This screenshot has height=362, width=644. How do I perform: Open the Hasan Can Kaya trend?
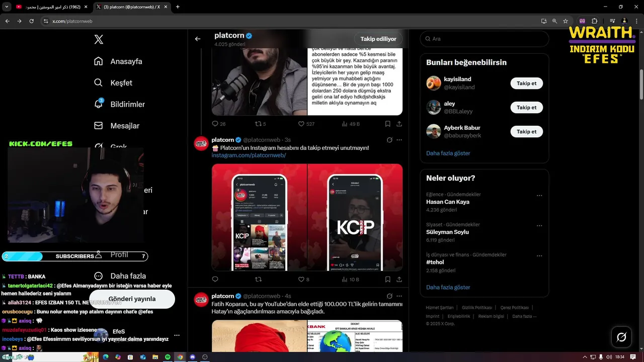[448, 202]
